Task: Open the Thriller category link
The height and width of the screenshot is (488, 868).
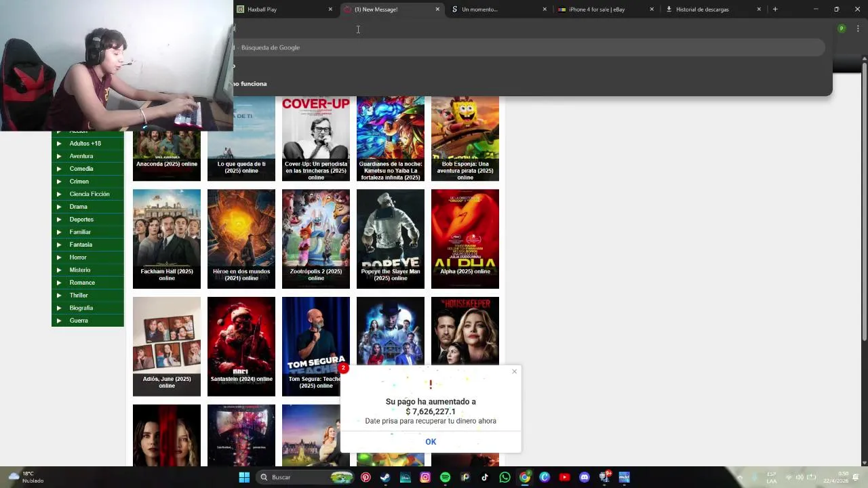Action: click(79, 296)
